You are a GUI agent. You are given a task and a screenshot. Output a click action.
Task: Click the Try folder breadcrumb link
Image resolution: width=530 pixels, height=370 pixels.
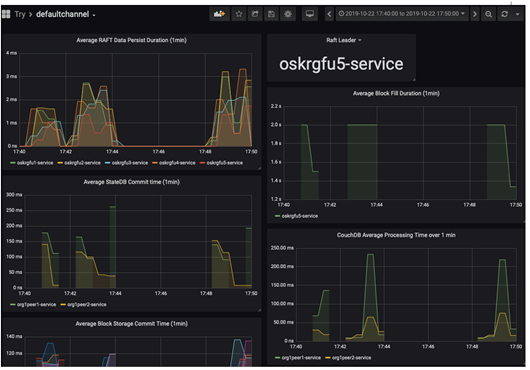pos(20,14)
